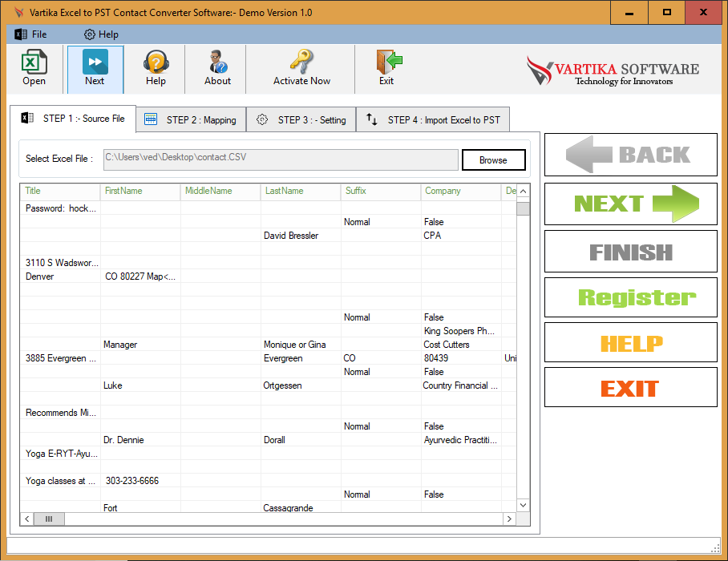The height and width of the screenshot is (561, 728).
Task: Select the '303-233-6666' cell
Action: 140,481
